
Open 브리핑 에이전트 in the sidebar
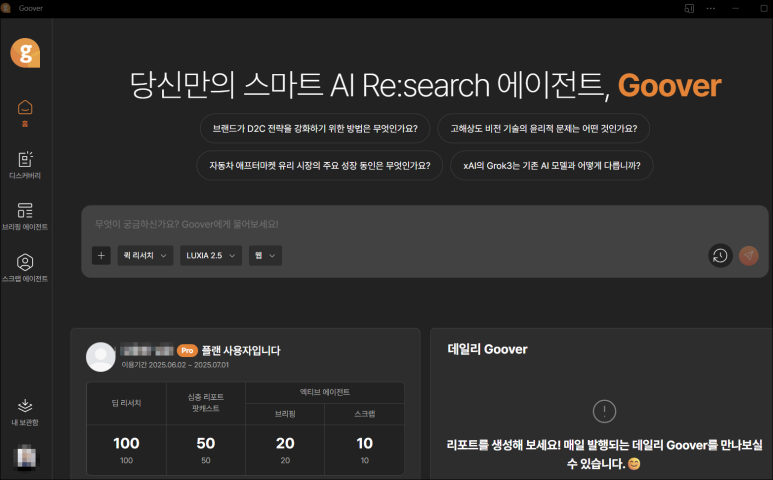pos(25,217)
